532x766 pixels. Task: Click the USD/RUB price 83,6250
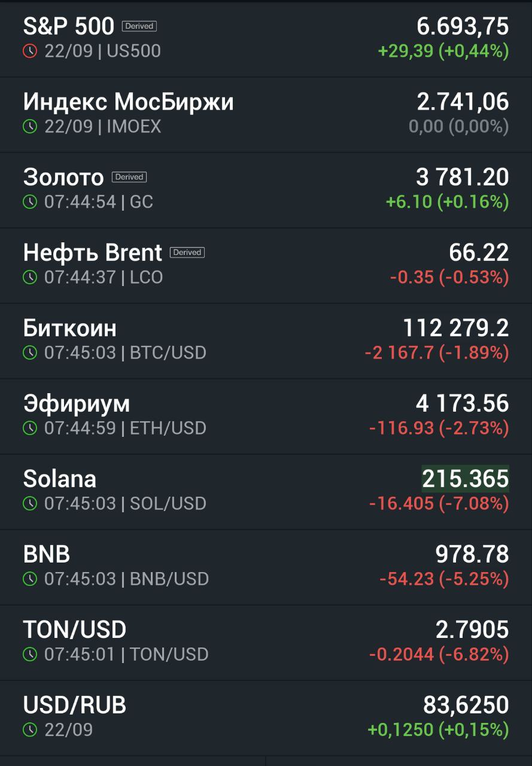coord(466,706)
